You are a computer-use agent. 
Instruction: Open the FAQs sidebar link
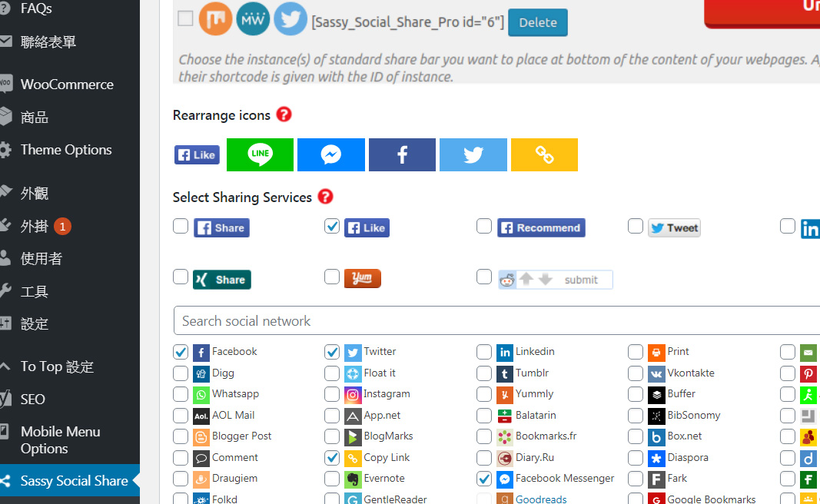coord(36,8)
